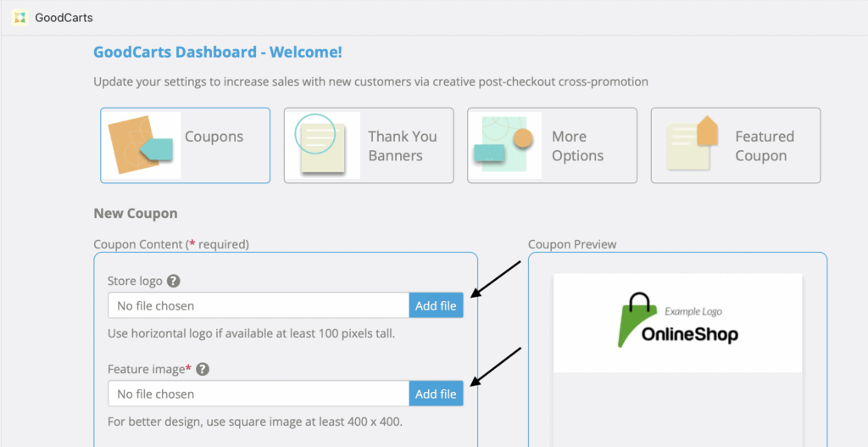Click the GoodCarts app title text
Screen dimensions: 868x447
[64, 18]
